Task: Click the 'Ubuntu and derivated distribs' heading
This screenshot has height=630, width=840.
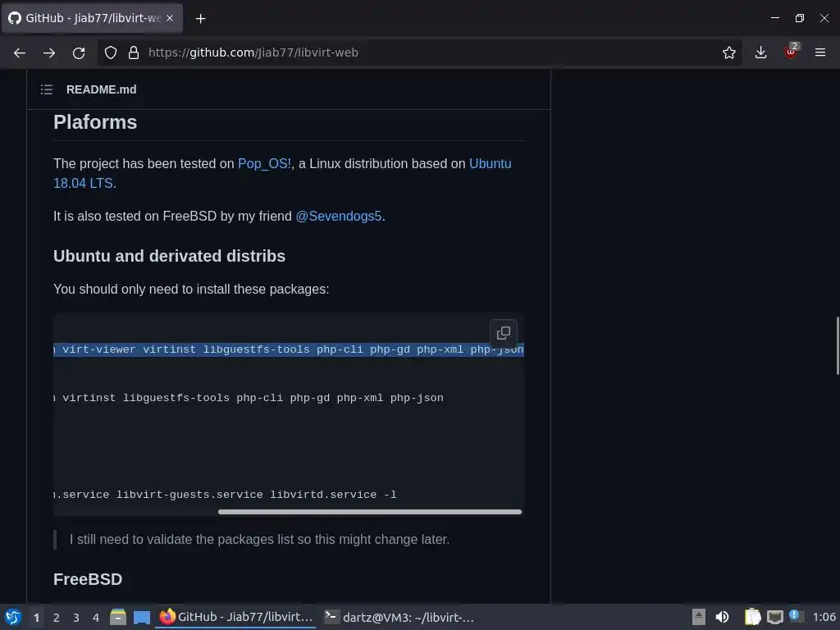Action: tap(169, 256)
